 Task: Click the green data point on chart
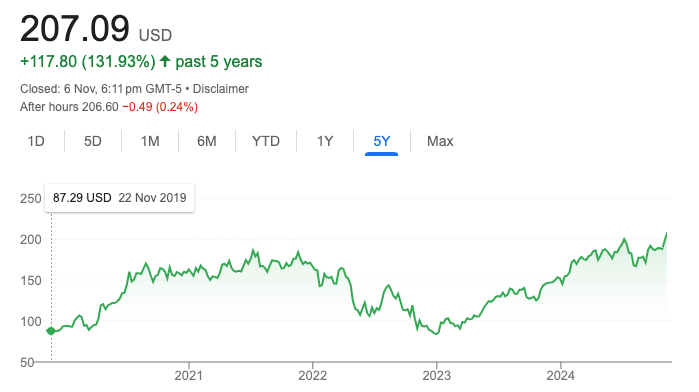(x=51, y=331)
